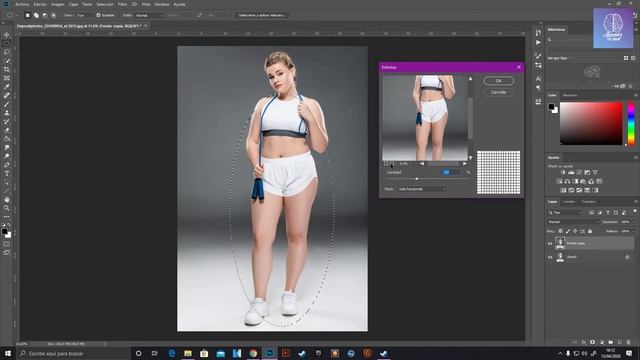Click the Cantidad slider in Esferizar dialog
This screenshot has height=360, width=640.
point(427,179)
